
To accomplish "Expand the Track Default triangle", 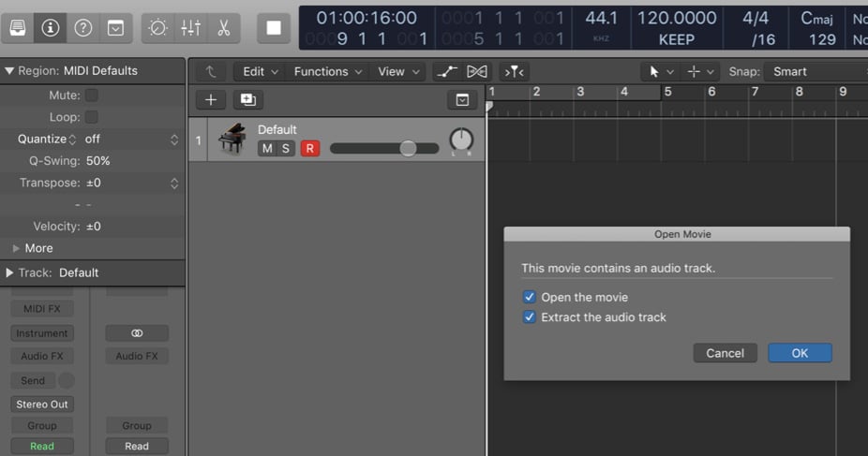I will [x=9, y=272].
